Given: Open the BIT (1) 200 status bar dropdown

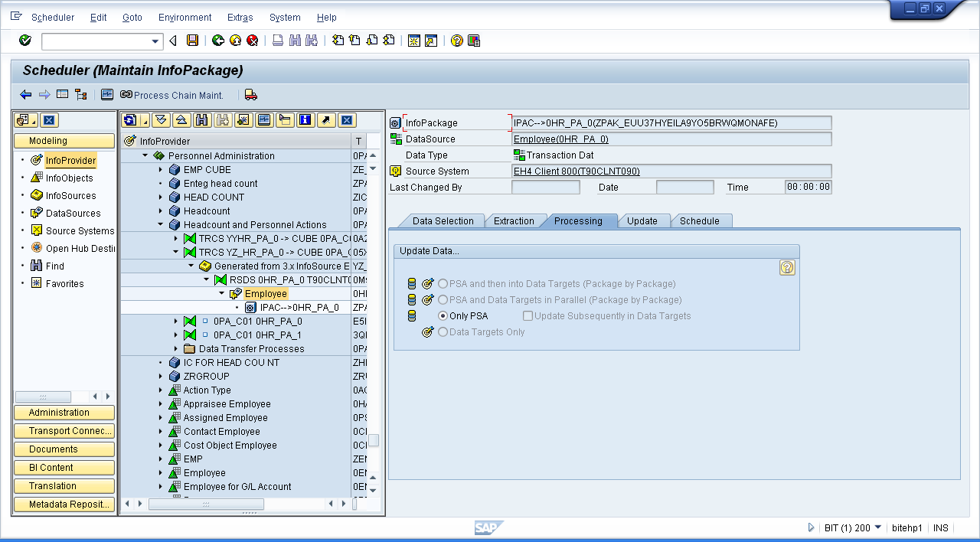Looking at the screenshot, I should pos(877,527).
